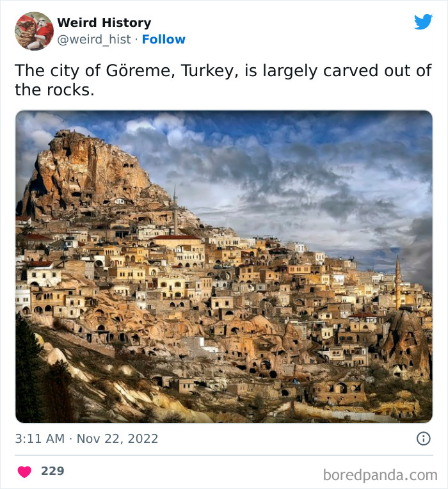
Task: Follow the Weird History account
Action: click(164, 39)
